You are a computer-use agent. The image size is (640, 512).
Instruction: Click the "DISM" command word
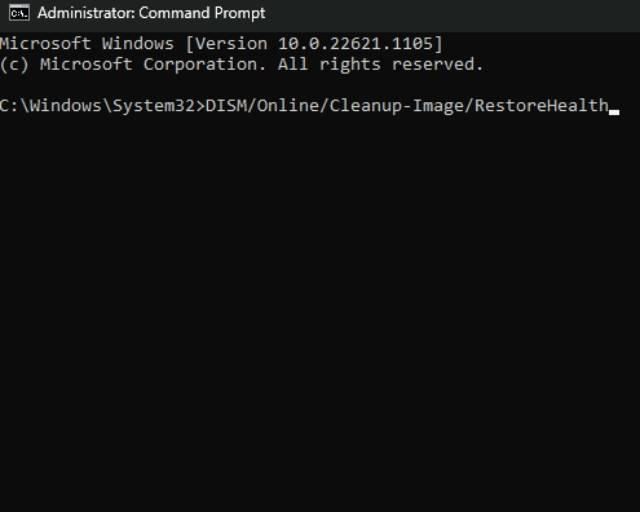tap(224, 106)
